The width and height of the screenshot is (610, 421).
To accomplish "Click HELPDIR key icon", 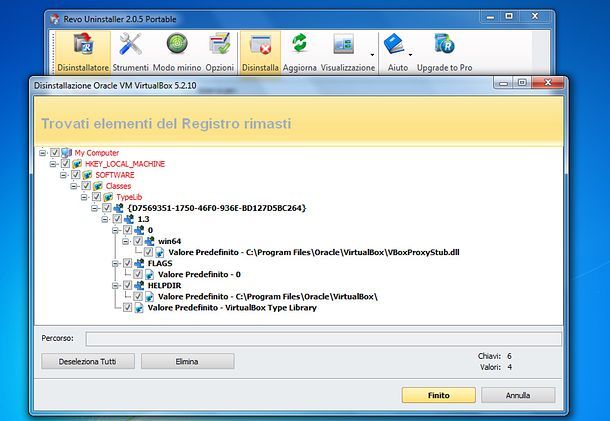I will 139,286.
